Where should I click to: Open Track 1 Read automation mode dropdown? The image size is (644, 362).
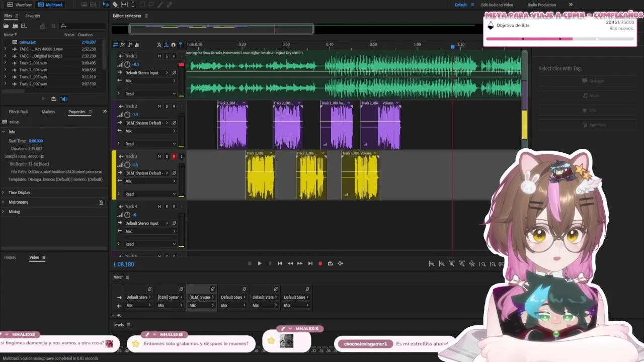coord(150,94)
